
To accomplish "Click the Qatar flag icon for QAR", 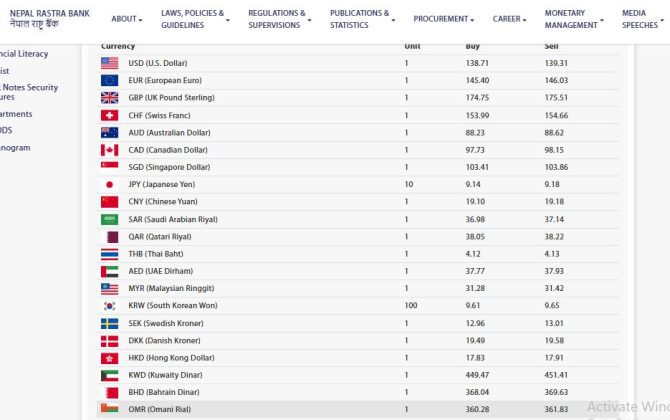I will [109, 237].
